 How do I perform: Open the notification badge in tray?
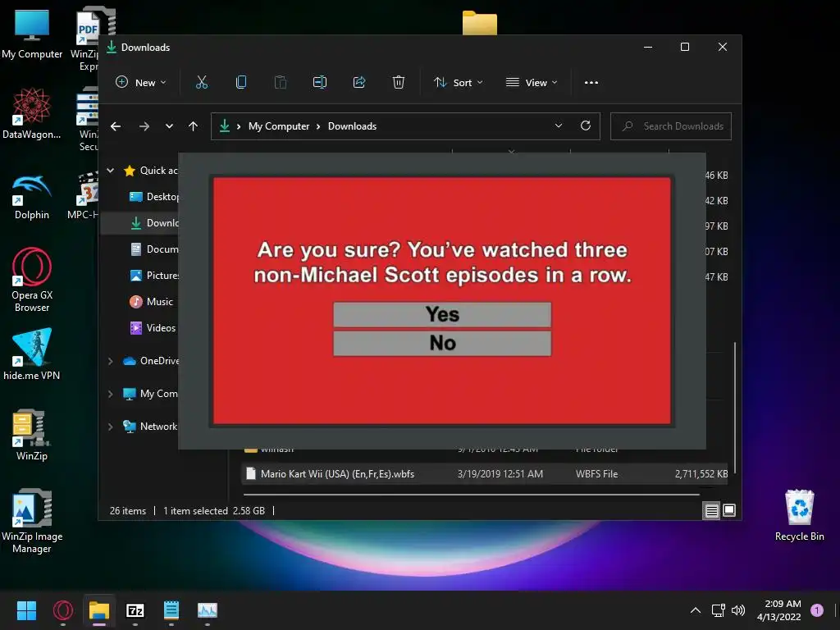(817, 610)
